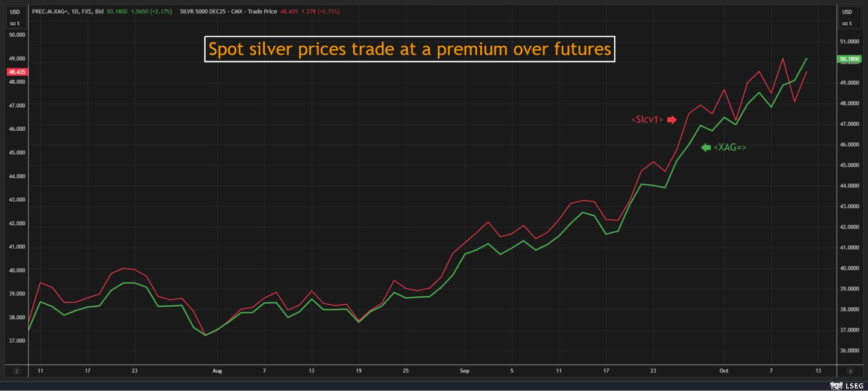The width and height of the screenshot is (868, 391).
Task: Click the Z timezone button at bottom-left
Action: click(x=16, y=371)
